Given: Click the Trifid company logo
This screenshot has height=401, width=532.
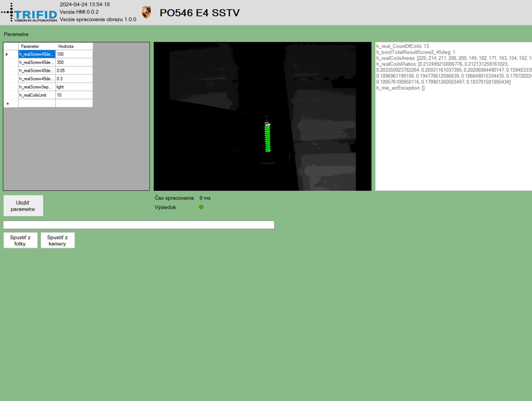Looking at the screenshot, I should pos(29,13).
